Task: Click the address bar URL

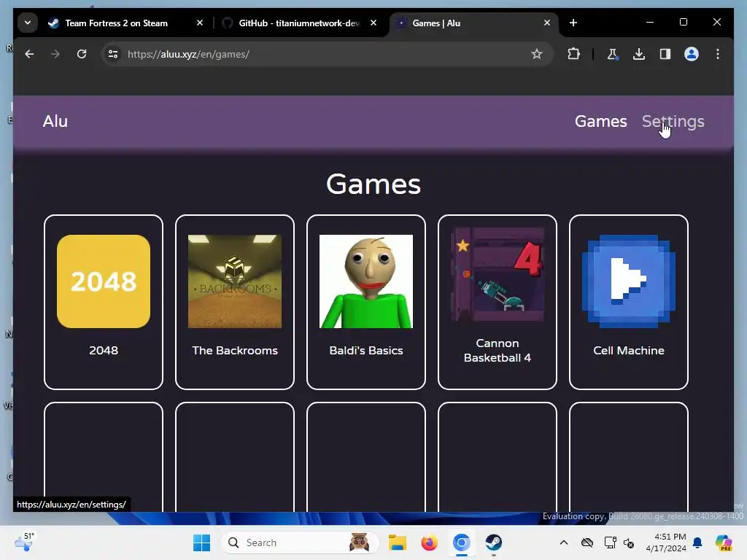Action: 189,54
